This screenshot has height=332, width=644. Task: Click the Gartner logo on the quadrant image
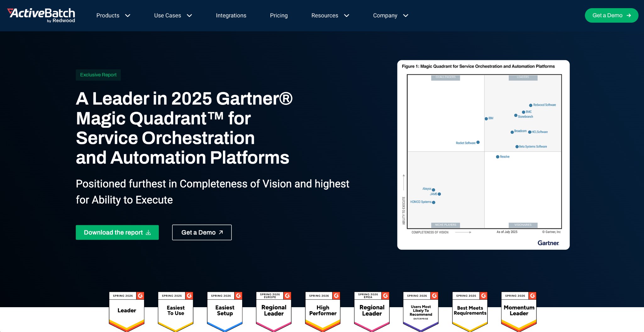point(548,243)
